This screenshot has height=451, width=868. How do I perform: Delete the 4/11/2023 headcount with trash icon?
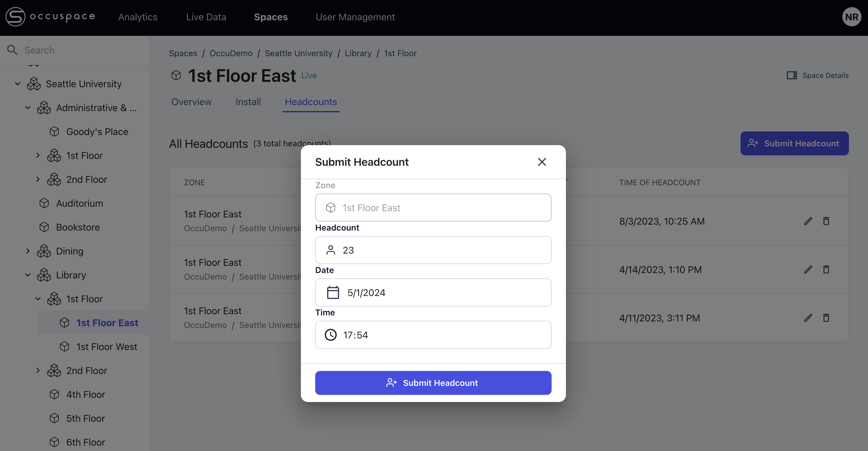826,318
